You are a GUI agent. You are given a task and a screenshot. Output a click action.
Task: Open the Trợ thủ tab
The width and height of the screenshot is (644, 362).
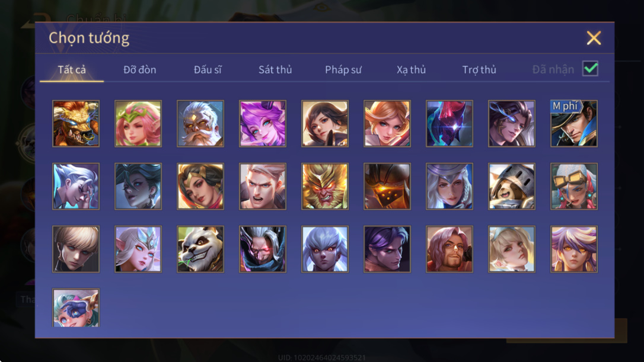[x=479, y=70]
